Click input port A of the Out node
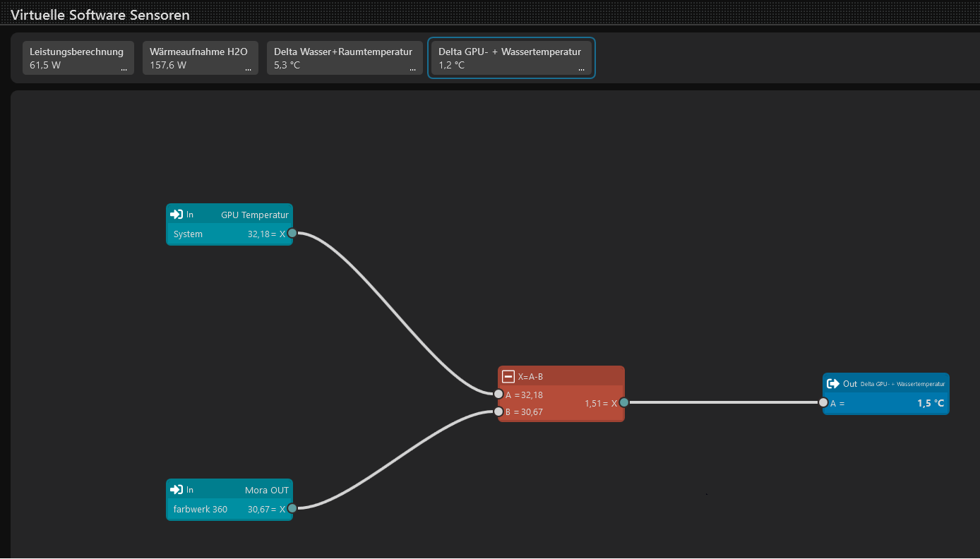Screen dimensions: 980x559 (x=823, y=402)
